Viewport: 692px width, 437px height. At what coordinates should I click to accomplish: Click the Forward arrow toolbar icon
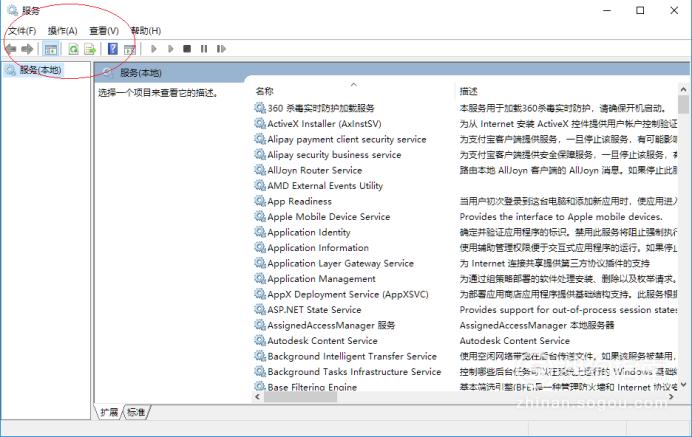point(27,49)
